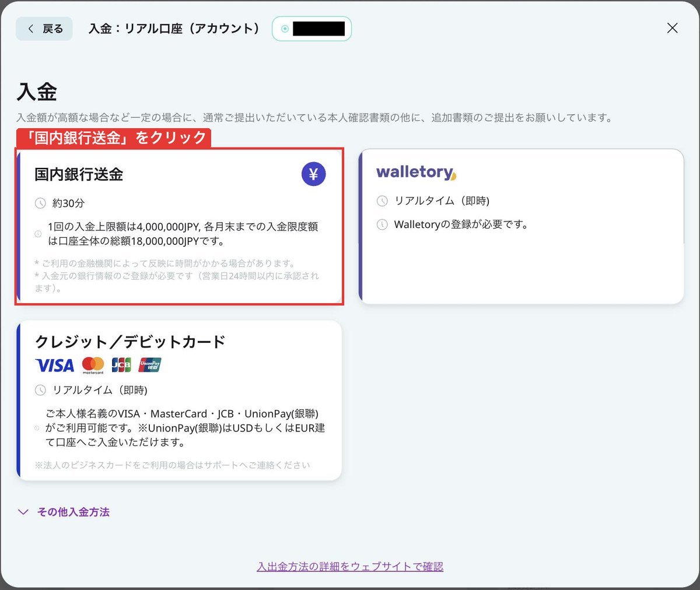Click Walletoryの登録が必要です text
Image resolution: width=700 pixels, height=590 pixels.
point(461,224)
